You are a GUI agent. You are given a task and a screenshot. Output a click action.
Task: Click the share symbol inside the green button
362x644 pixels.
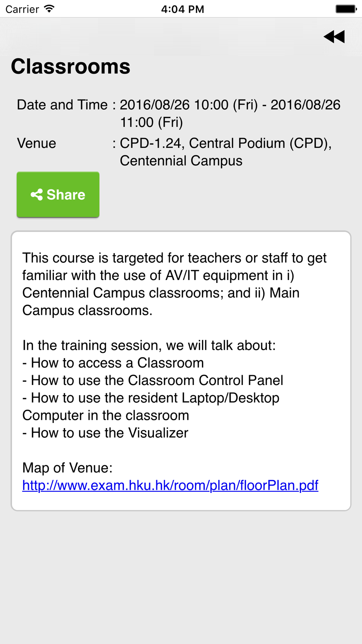tap(37, 195)
